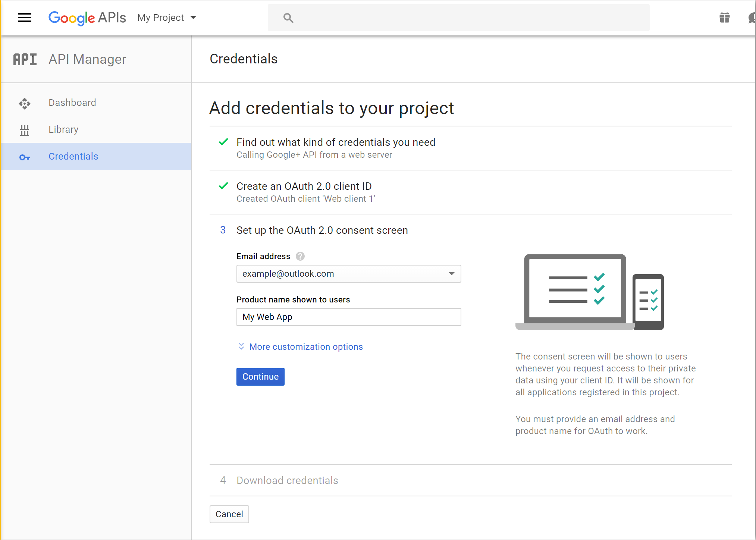Click the Cancel button
Screen dimensions: 756x540
(x=229, y=514)
